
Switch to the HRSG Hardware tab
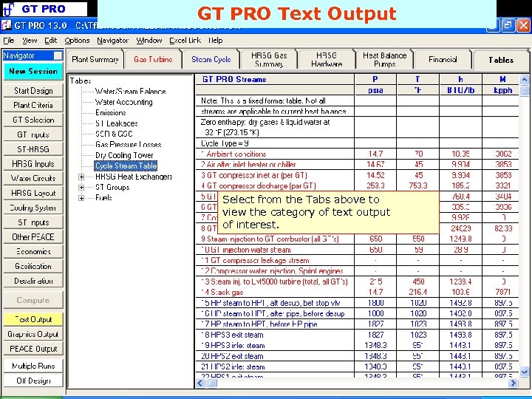[x=327, y=59]
